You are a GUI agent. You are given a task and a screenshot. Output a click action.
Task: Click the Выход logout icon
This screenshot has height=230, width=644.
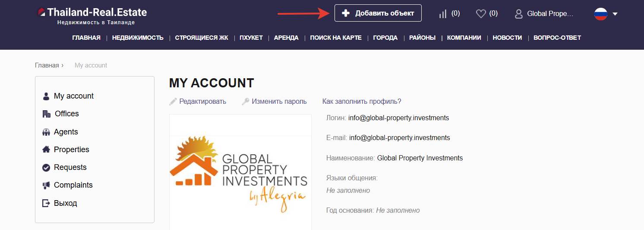(46, 203)
